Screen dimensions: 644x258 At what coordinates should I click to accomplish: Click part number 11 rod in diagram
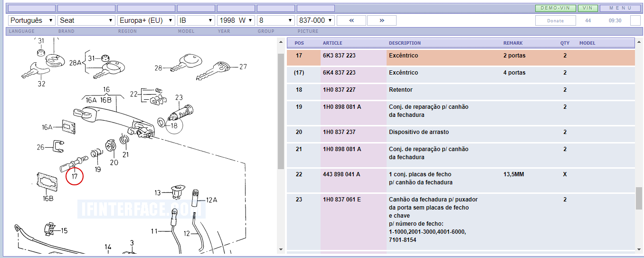[154, 231]
